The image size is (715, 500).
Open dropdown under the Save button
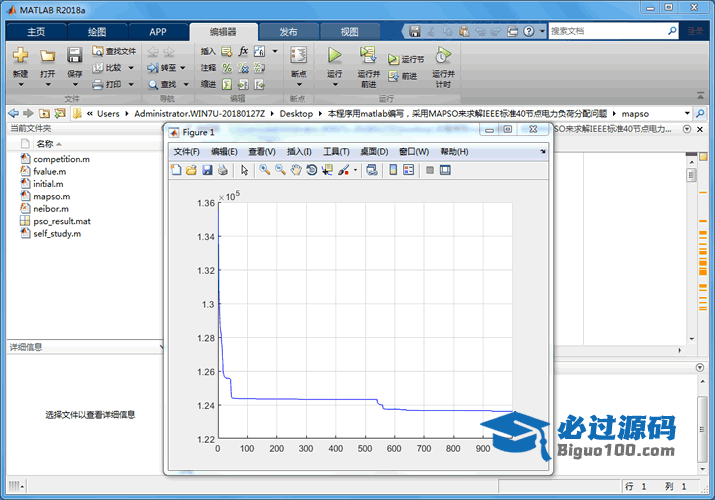(x=75, y=85)
